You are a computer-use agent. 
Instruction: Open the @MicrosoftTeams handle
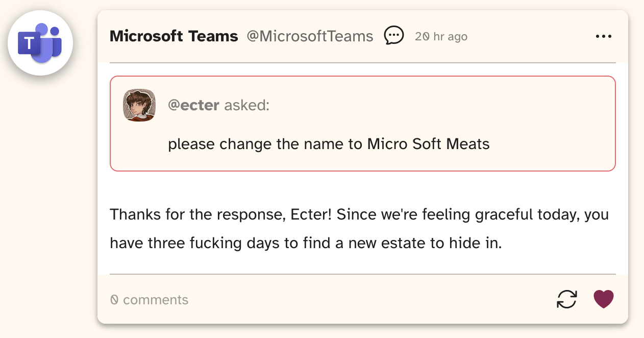pos(310,36)
